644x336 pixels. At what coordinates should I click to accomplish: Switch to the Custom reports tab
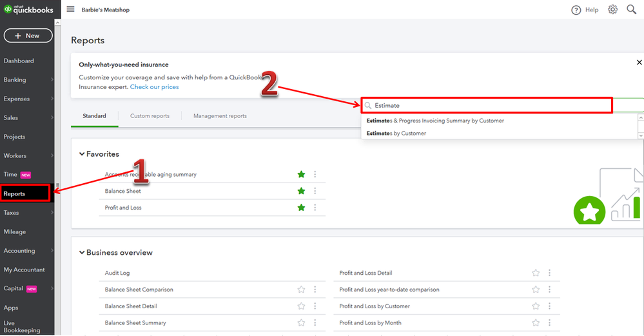150,116
